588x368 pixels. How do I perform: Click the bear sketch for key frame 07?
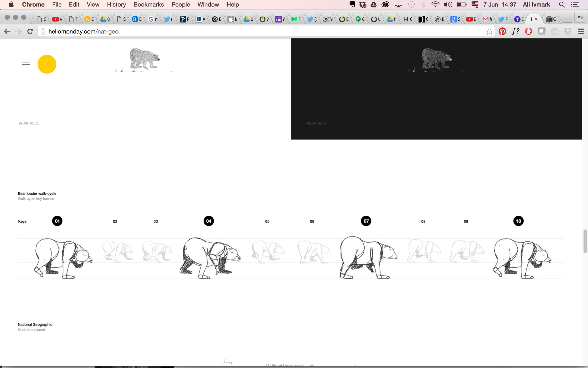369,257
